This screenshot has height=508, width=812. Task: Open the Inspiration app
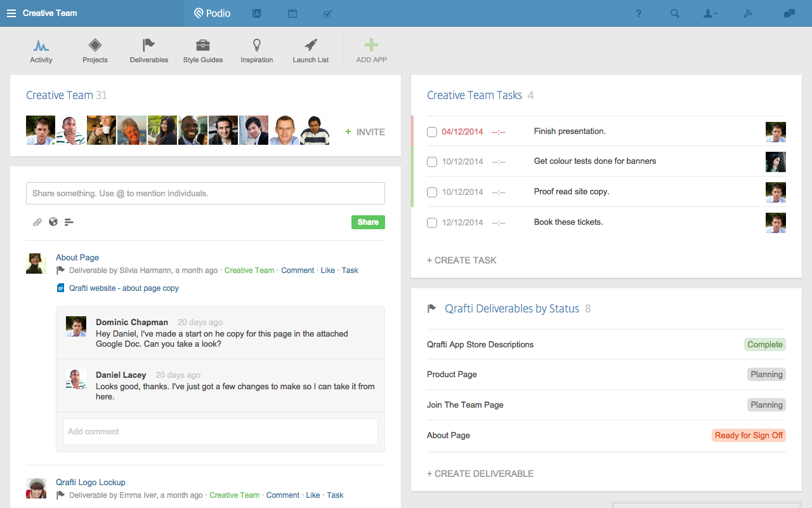pos(257,51)
